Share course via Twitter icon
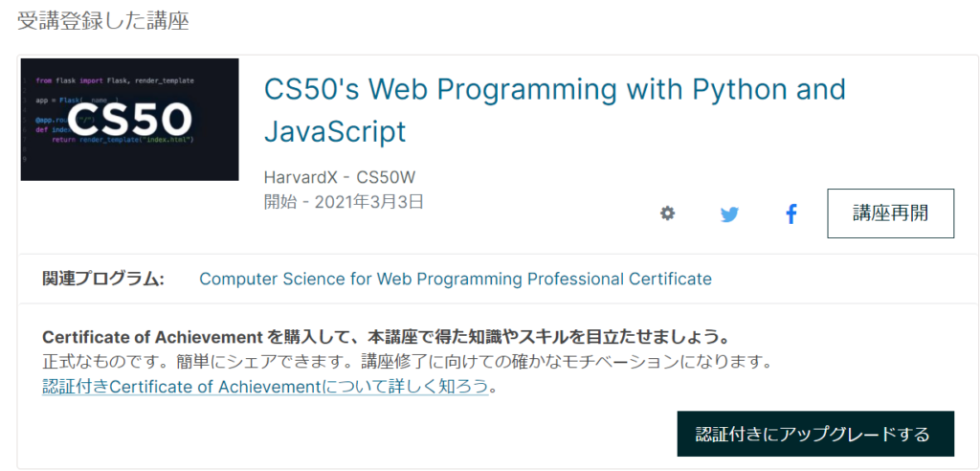 click(729, 214)
